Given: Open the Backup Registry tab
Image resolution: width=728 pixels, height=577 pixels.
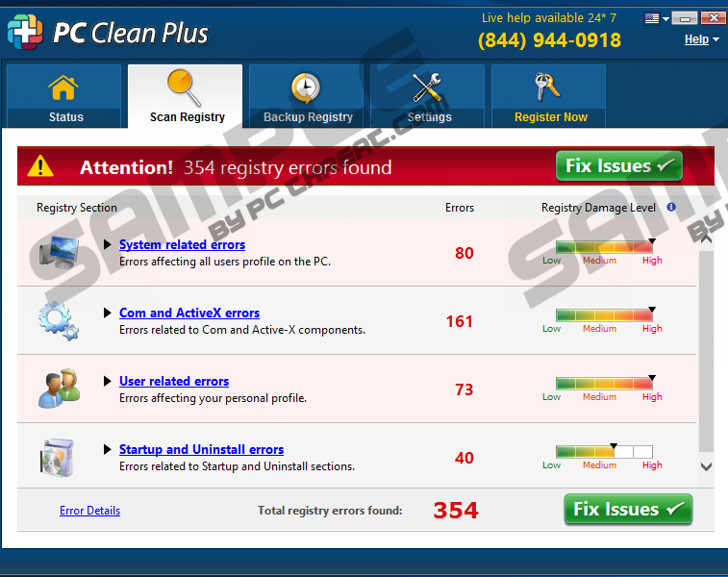Looking at the screenshot, I should click(x=308, y=96).
